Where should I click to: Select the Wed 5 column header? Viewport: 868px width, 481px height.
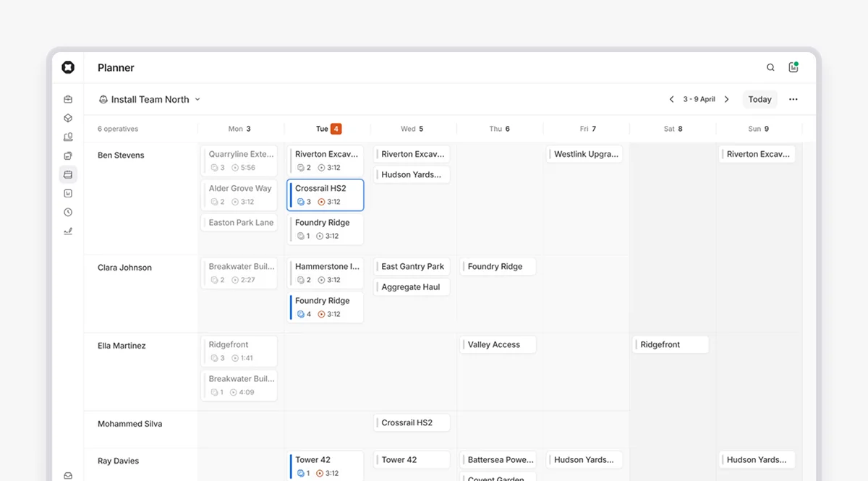click(412, 129)
